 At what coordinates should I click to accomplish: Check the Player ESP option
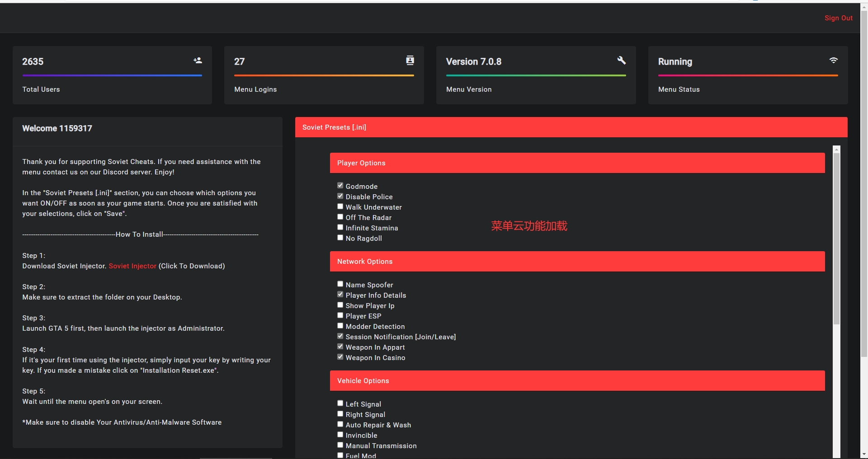340,315
